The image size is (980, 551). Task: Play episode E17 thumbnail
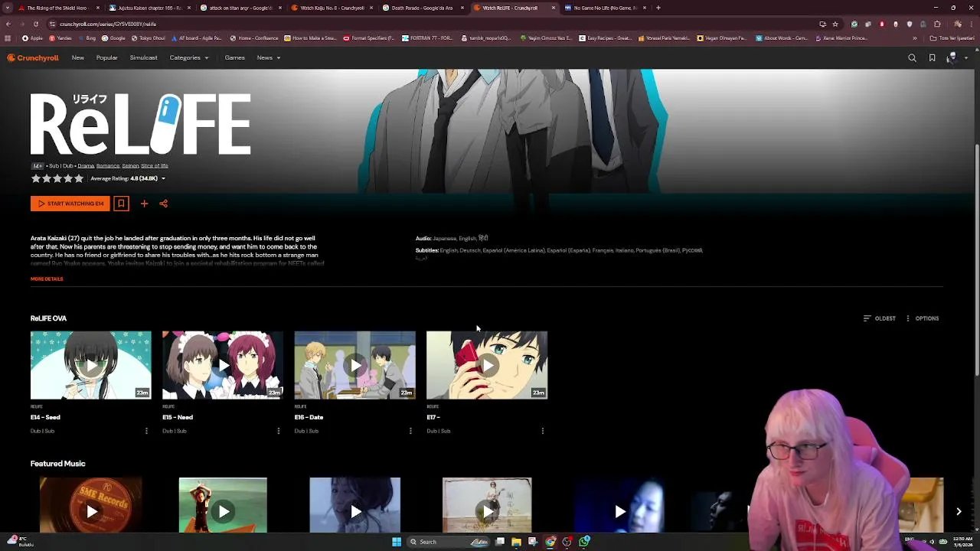pyautogui.click(x=487, y=365)
